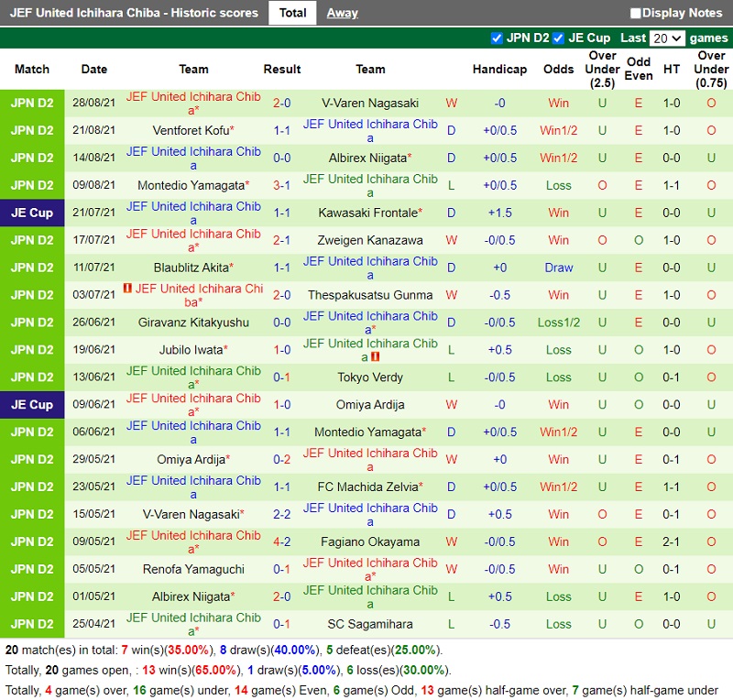Open the last games count dropdown
The height and width of the screenshot is (700, 733).
[x=666, y=38]
